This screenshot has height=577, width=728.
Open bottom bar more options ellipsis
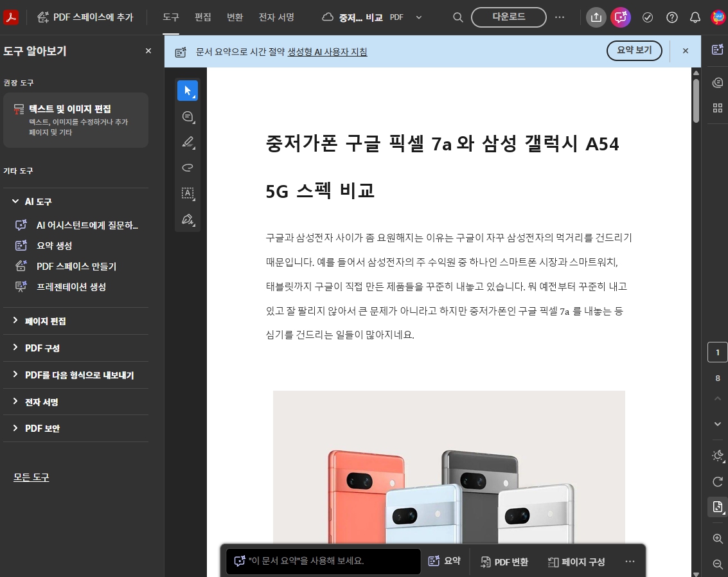pyautogui.click(x=630, y=561)
